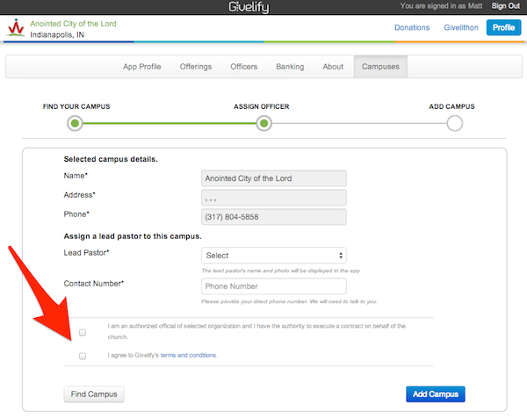This screenshot has width=527, height=420.
Task: Click the blue Add Campus button
Action: (x=435, y=394)
